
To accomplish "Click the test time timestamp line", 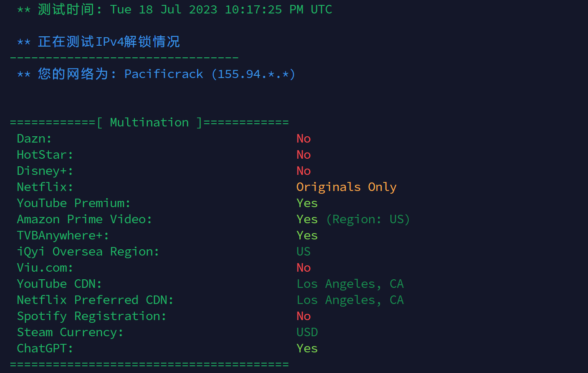I will [175, 9].
